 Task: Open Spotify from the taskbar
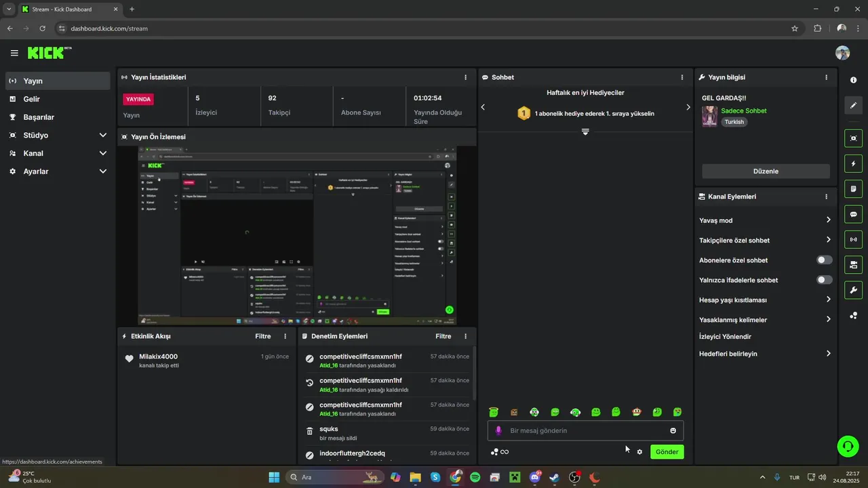(475, 477)
